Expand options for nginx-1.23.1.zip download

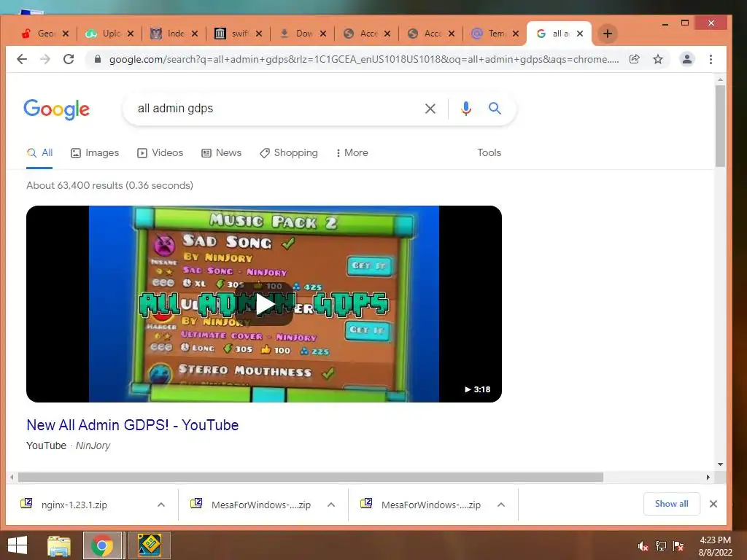coord(161,505)
